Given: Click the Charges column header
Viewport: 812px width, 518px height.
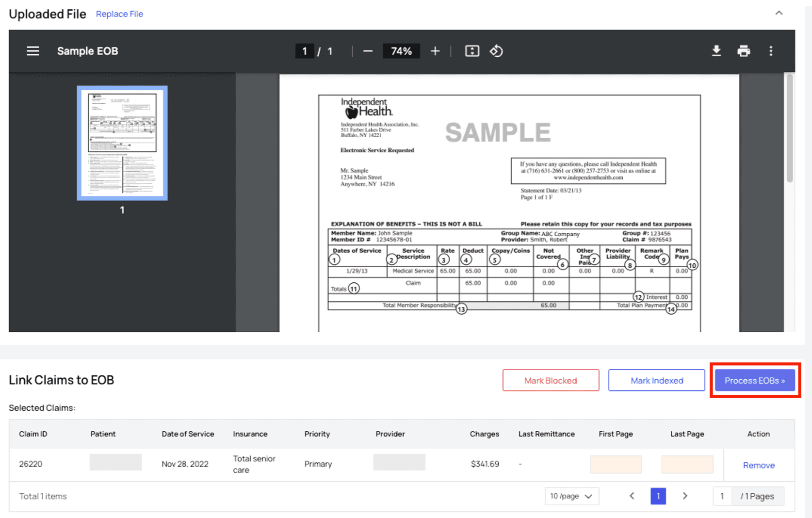Looking at the screenshot, I should pyautogui.click(x=484, y=434).
